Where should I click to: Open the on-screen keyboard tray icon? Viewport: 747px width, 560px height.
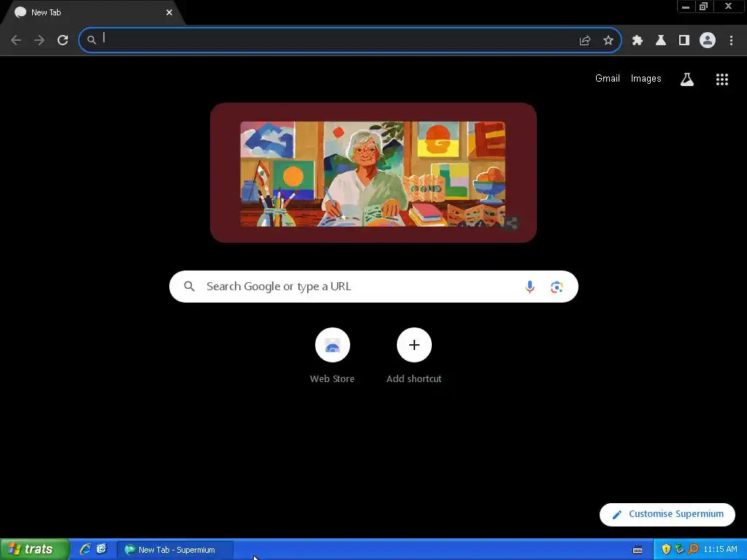[638, 550]
